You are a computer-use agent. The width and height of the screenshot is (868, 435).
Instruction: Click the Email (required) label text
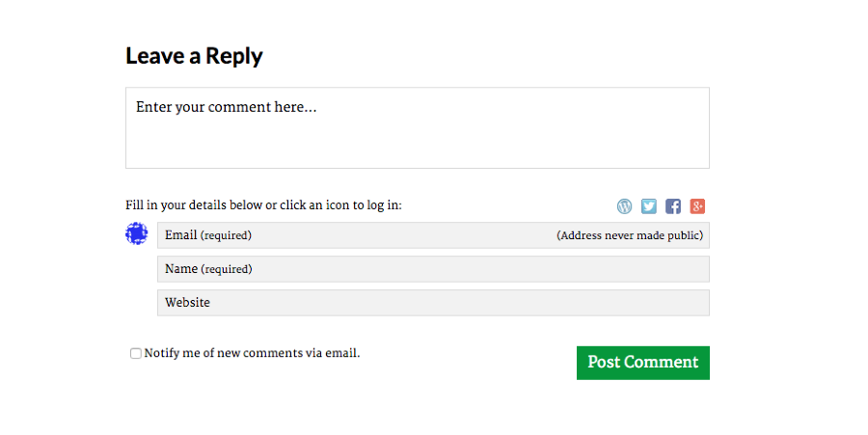click(x=207, y=235)
